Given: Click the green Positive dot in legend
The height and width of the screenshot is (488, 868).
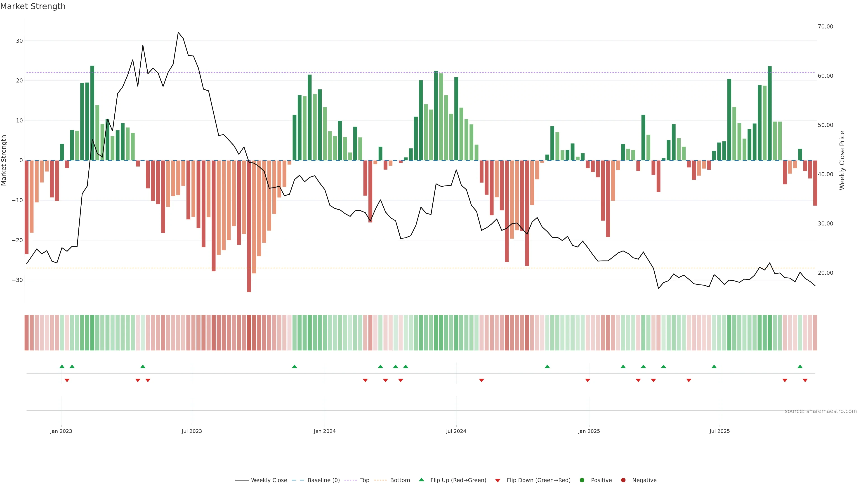Looking at the screenshot, I should [582, 480].
